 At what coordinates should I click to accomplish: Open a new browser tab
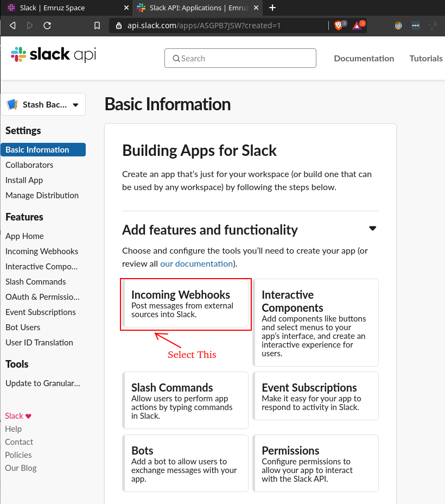pyautogui.click(x=272, y=8)
